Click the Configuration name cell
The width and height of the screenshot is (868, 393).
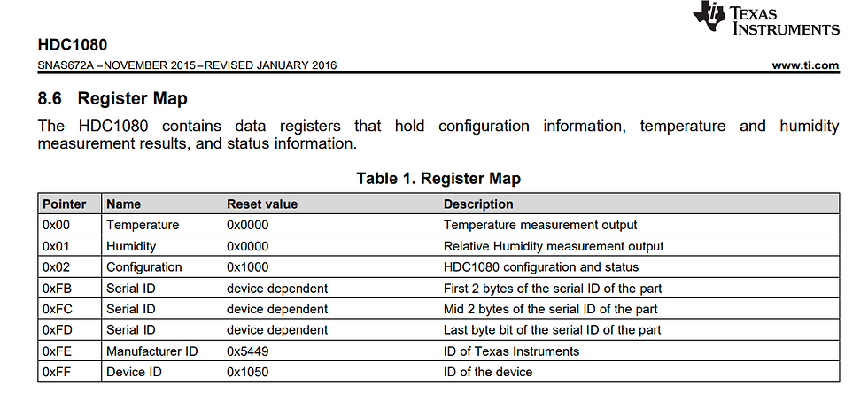(143, 266)
